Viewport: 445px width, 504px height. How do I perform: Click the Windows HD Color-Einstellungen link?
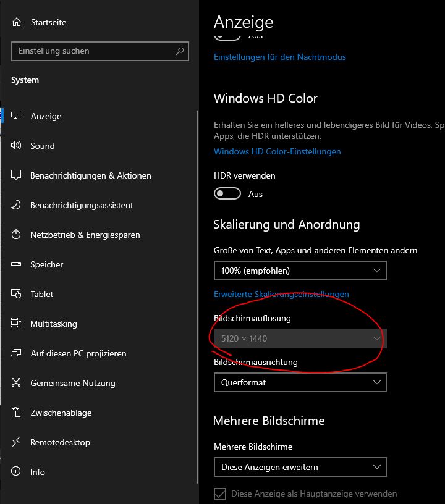coord(277,151)
